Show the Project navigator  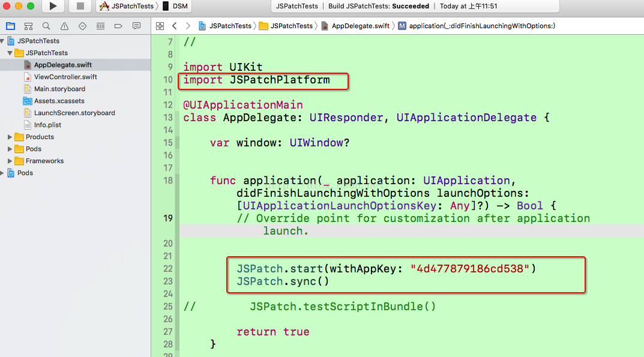tap(11, 26)
